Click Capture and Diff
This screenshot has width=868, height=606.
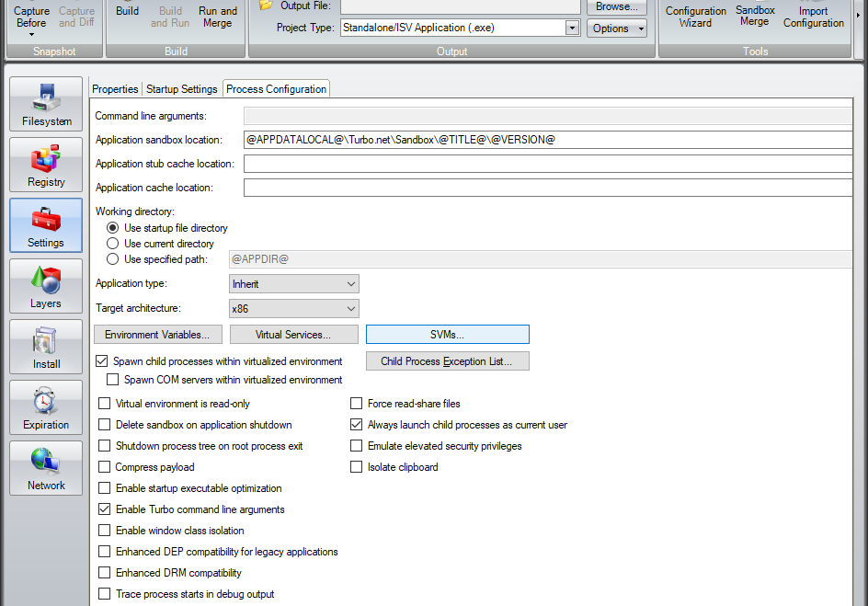coord(76,17)
